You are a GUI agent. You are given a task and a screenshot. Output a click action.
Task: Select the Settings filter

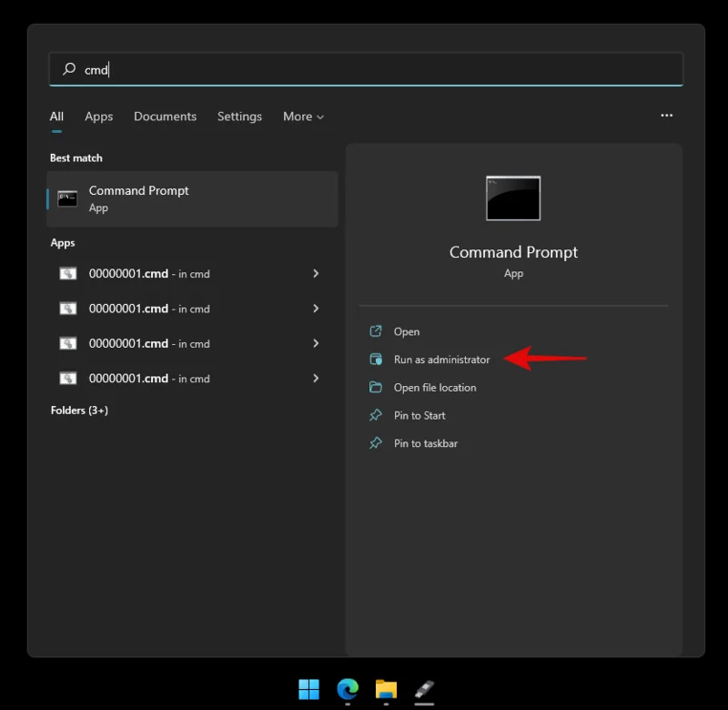pyautogui.click(x=239, y=117)
